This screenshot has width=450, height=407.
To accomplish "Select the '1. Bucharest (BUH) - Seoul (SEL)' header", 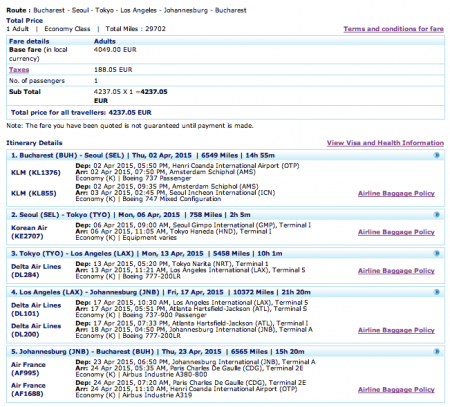I will point(225,155).
